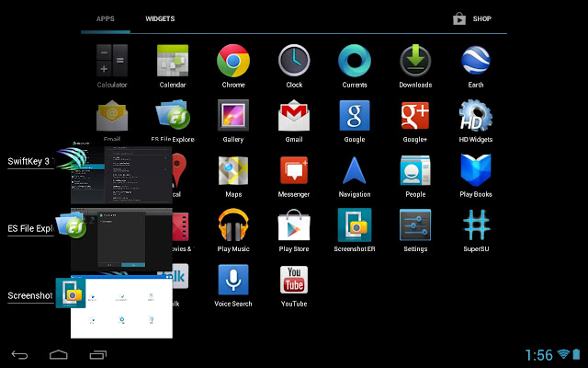Tap the Android back navigation button
This screenshot has width=588, height=368.
tap(19, 354)
